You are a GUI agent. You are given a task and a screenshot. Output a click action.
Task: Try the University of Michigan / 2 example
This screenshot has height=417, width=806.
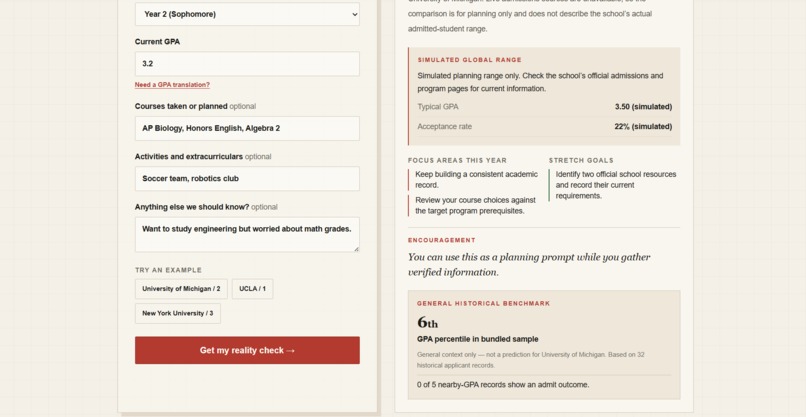181,289
